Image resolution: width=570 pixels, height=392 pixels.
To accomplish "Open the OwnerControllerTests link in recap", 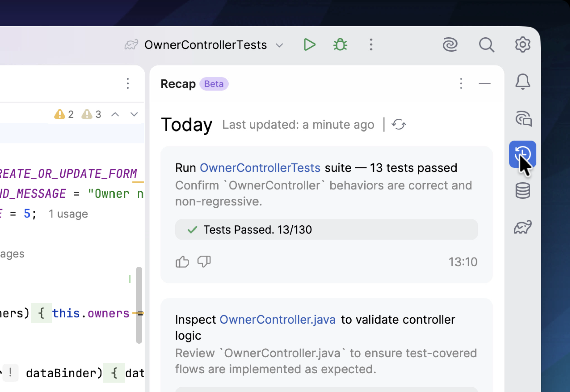I will coord(260,168).
